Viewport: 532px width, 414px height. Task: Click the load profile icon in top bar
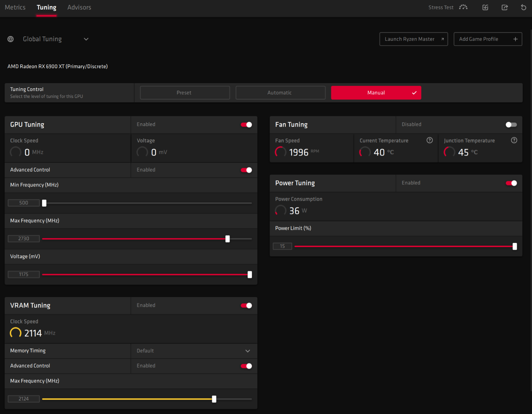coord(485,7)
